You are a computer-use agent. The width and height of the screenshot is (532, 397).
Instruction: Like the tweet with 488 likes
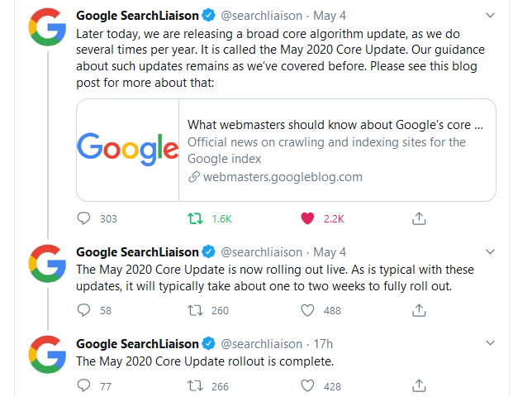point(308,310)
